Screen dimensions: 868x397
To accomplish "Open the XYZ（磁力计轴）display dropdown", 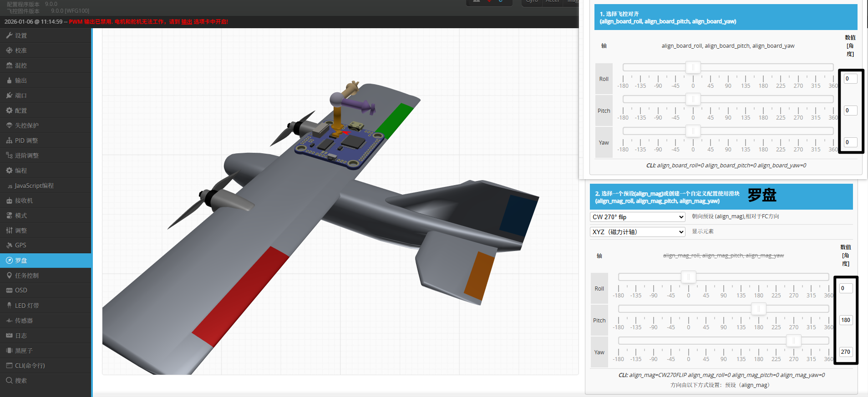I will tap(637, 232).
